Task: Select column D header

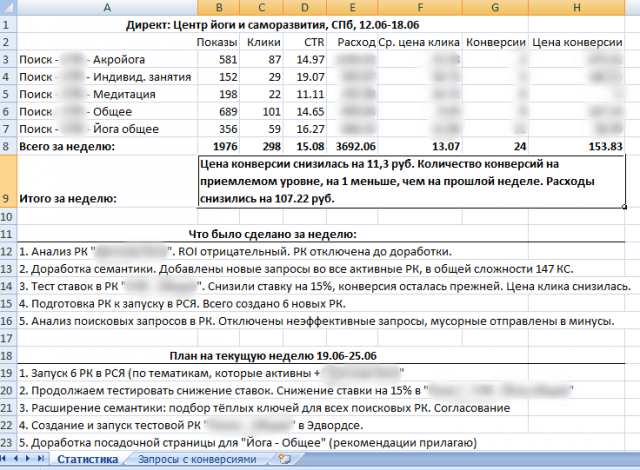Action: (304, 7)
